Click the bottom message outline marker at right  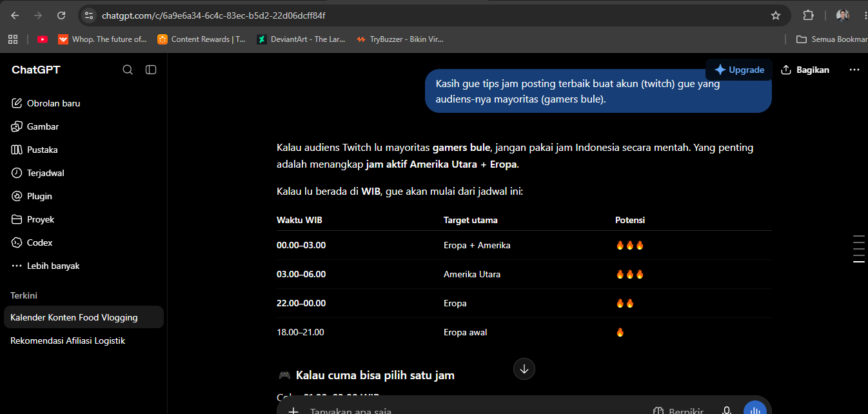coord(858,262)
